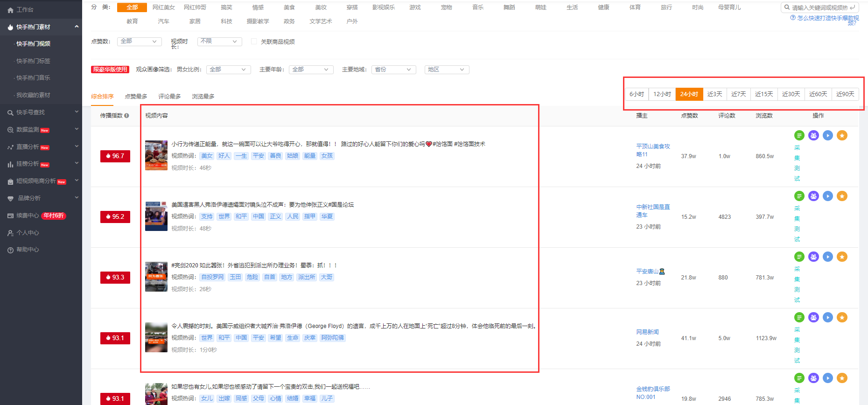This screenshot has height=405, width=868.
Task: Open the 快手热门标签 sidebar item
Action: click(x=33, y=61)
